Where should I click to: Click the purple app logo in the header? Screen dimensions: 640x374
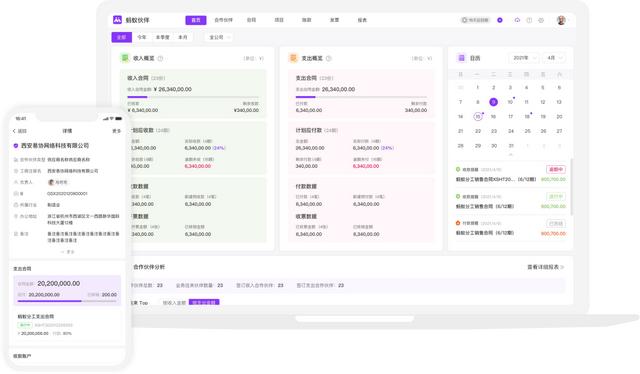point(117,20)
